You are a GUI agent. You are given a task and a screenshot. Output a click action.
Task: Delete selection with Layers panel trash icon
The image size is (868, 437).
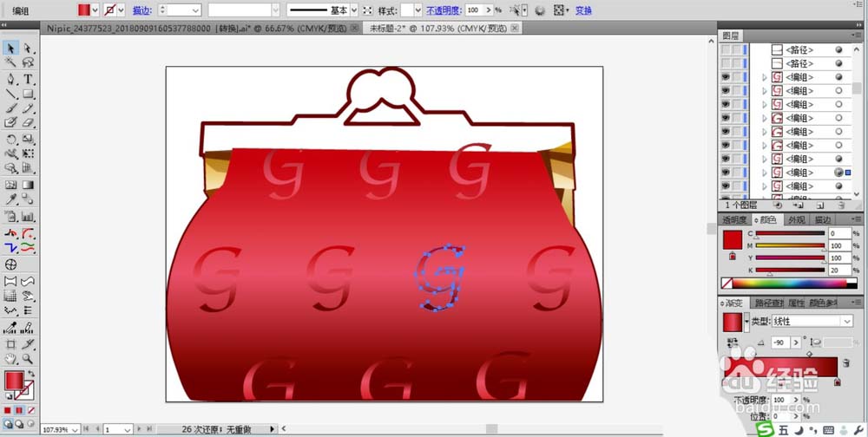click(x=841, y=205)
